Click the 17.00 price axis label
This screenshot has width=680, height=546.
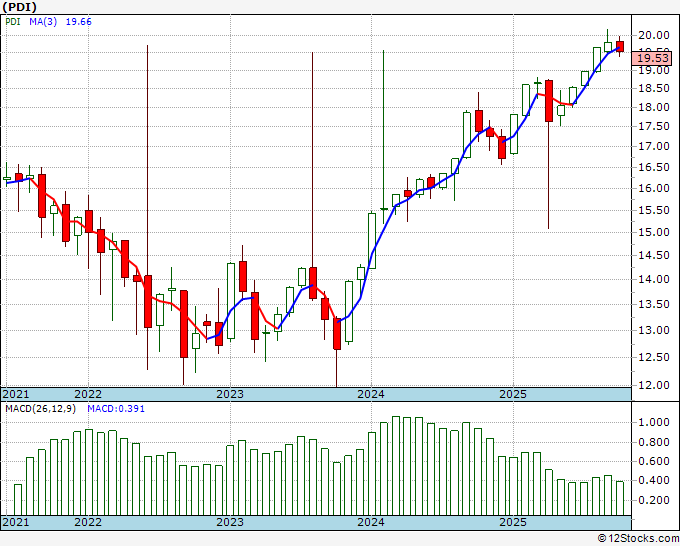click(654, 147)
